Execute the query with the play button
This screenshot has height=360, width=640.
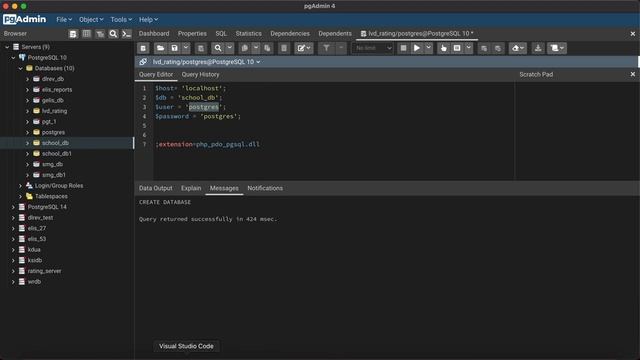tap(417, 48)
